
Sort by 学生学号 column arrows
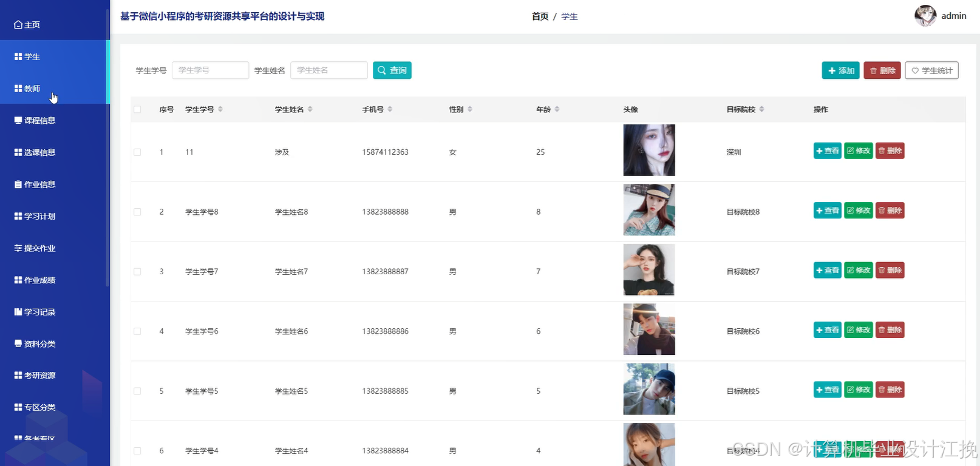[x=220, y=109]
